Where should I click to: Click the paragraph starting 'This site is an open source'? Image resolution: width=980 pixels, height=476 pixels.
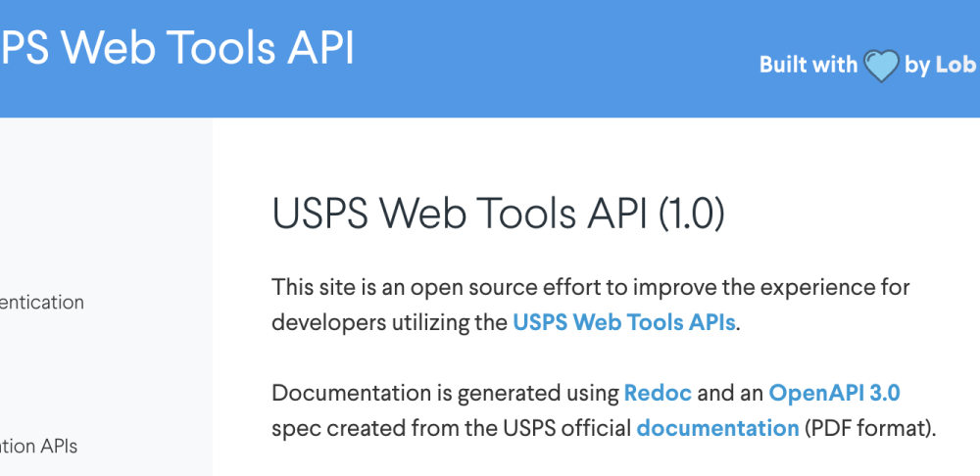[x=591, y=306]
